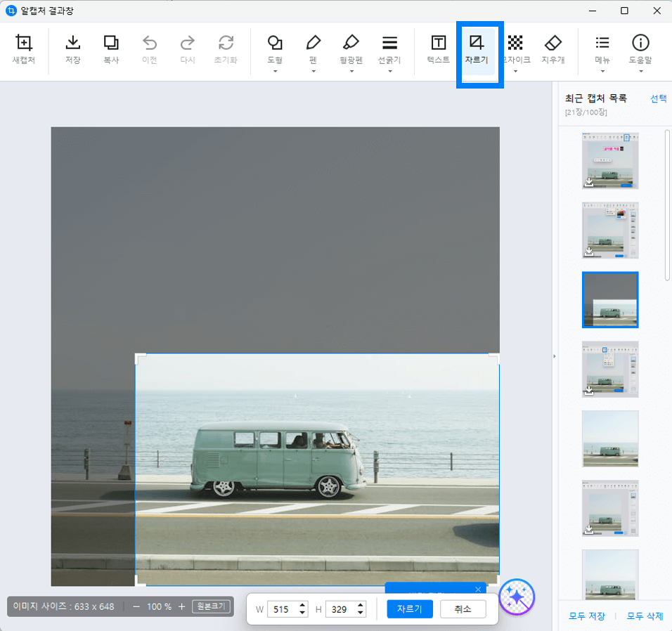Expand the 펜 dropdown arrow
The image size is (672, 631).
pyautogui.click(x=314, y=71)
